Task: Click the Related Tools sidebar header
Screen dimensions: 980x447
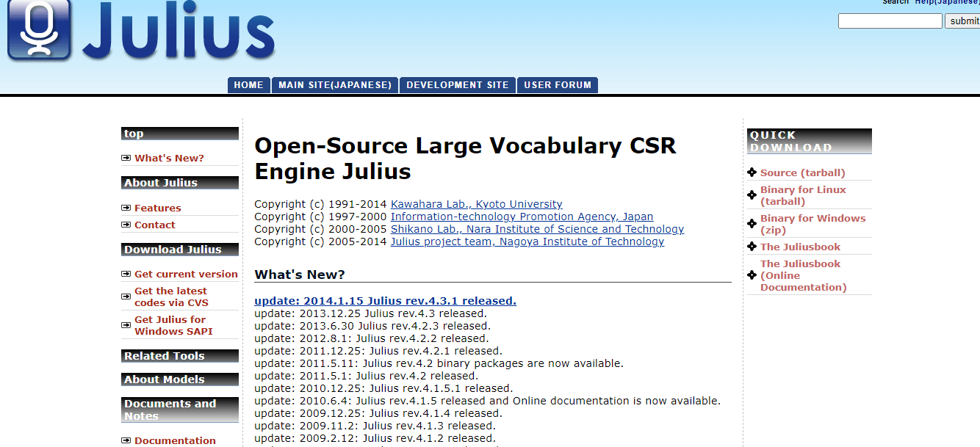Action: pyautogui.click(x=180, y=356)
